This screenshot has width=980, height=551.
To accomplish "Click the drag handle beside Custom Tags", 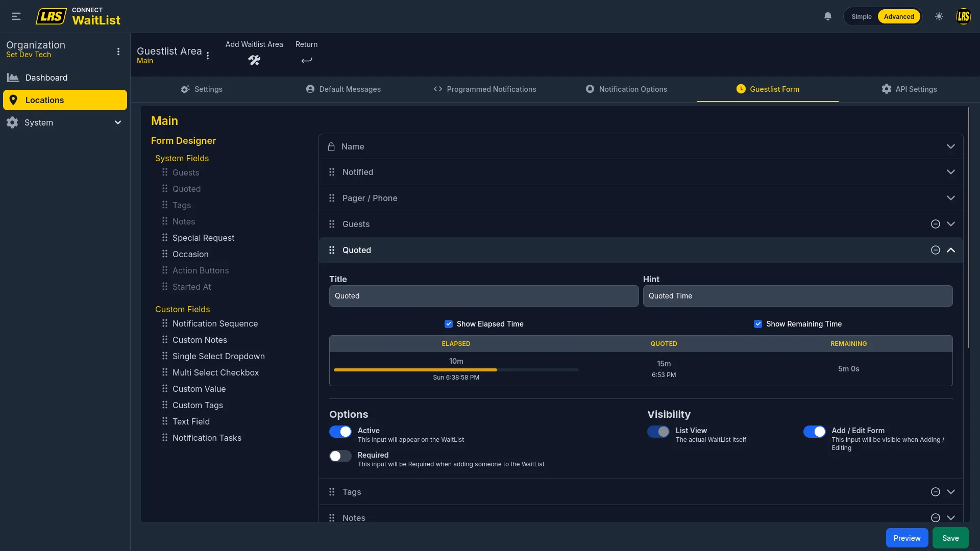I will 165,405.
